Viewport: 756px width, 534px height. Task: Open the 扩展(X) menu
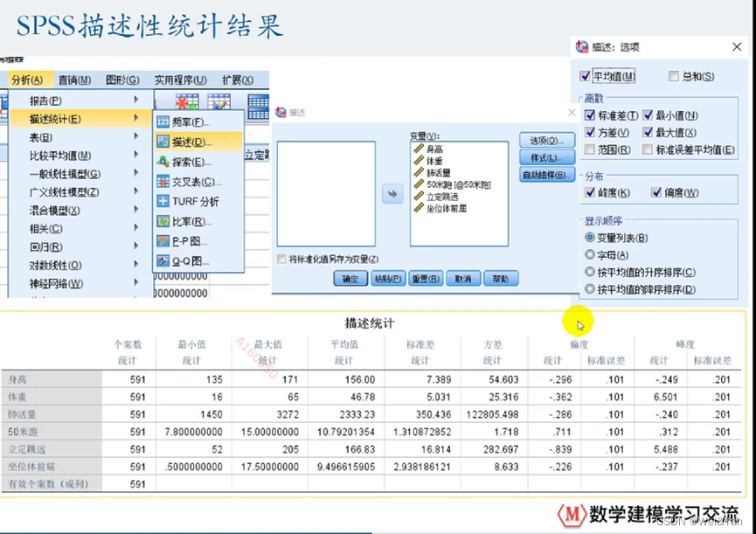238,80
